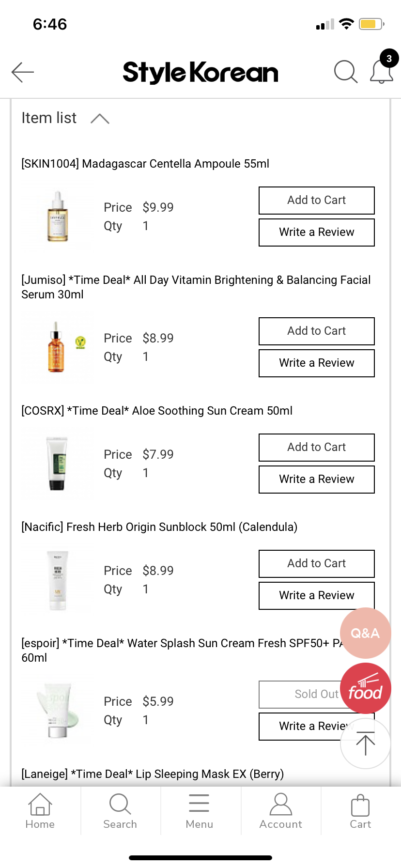401x868 pixels.
Task: Add Madagascar Centella Ampoule to cart
Action: pyautogui.click(x=317, y=201)
